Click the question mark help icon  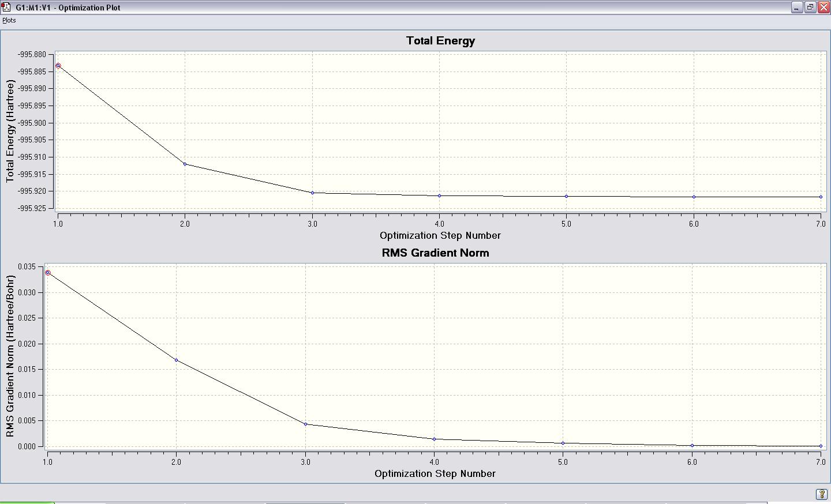(x=822, y=494)
